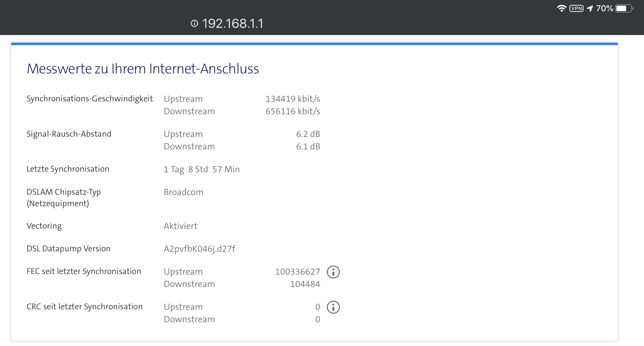Click the Vectoring status Aktiviert

click(180, 226)
